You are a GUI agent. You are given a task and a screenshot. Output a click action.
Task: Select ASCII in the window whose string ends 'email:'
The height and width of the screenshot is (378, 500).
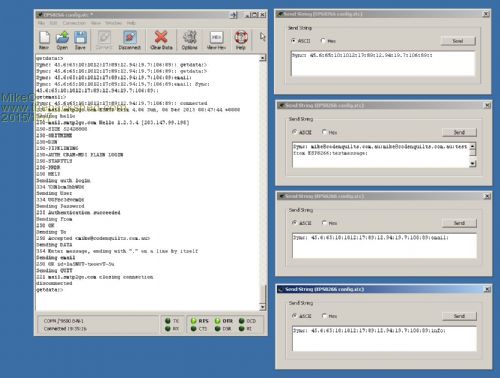point(294,223)
